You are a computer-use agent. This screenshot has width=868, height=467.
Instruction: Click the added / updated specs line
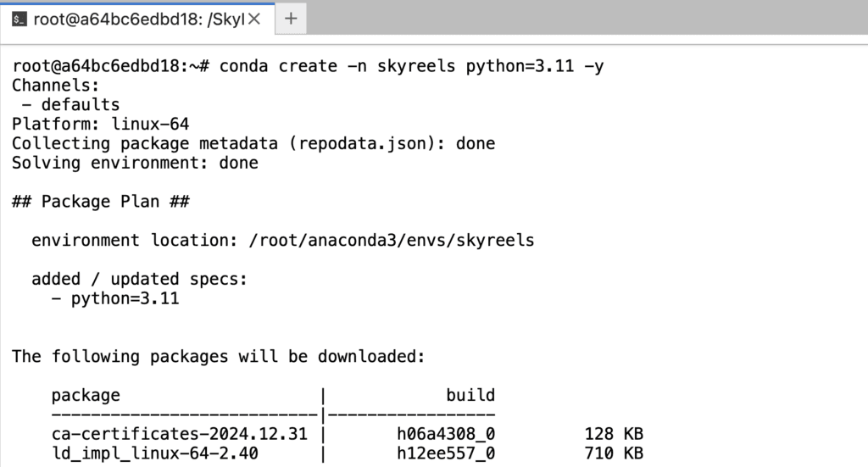tap(139, 279)
